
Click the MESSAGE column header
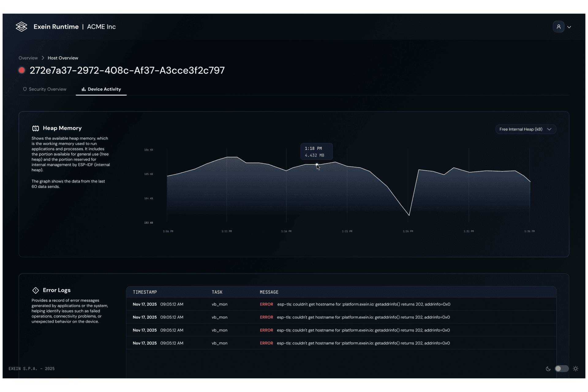pos(269,292)
